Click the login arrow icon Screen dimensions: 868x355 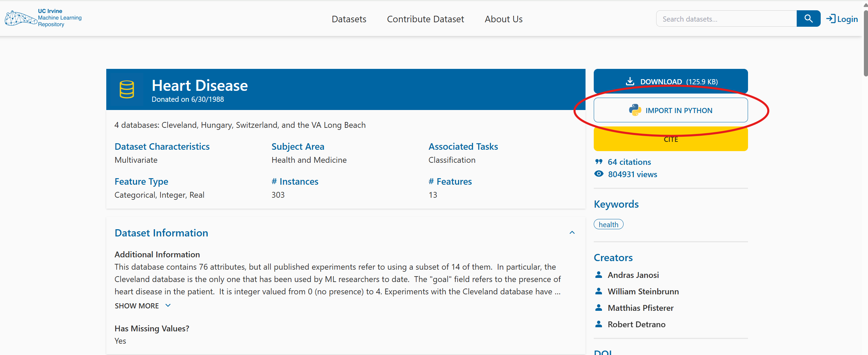(831, 19)
